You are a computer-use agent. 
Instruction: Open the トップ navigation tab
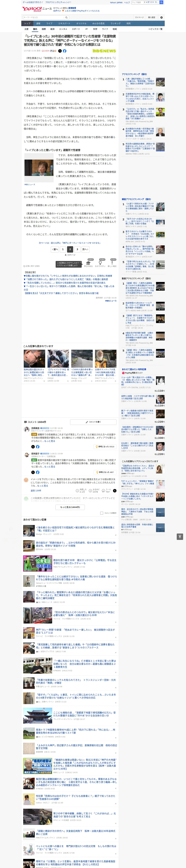(27, 24)
